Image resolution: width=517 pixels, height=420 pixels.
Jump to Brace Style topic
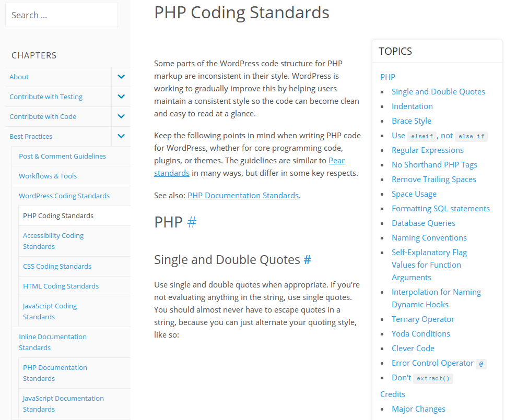click(412, 121)
